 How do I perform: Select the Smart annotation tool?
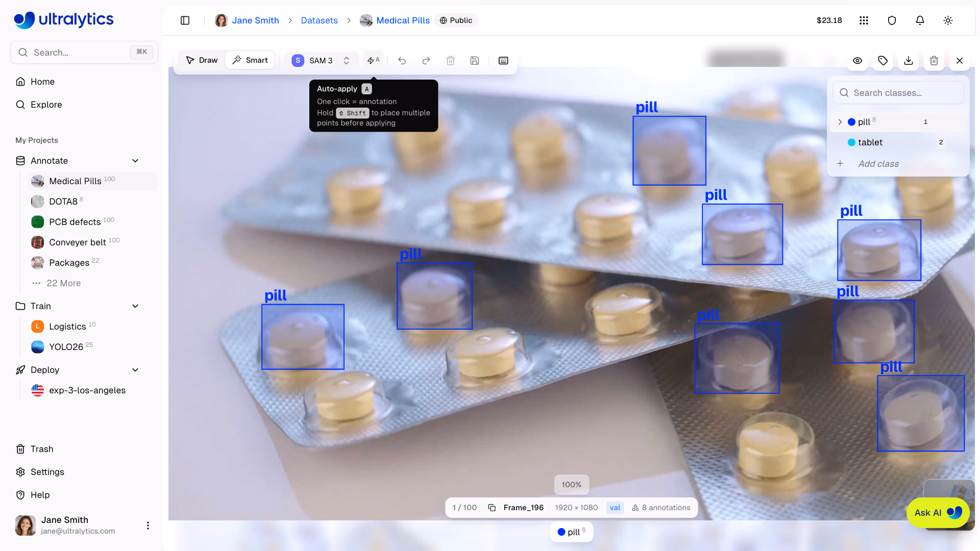point(250,60)
